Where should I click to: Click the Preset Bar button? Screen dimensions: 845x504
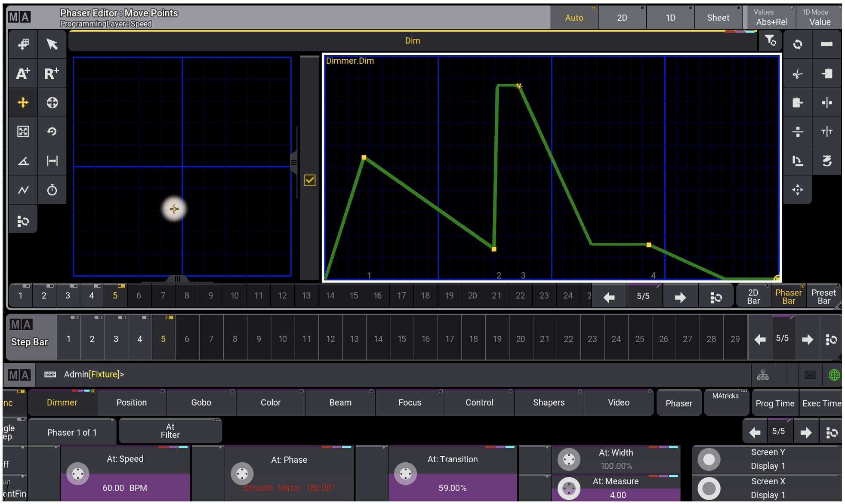point(824,296)
